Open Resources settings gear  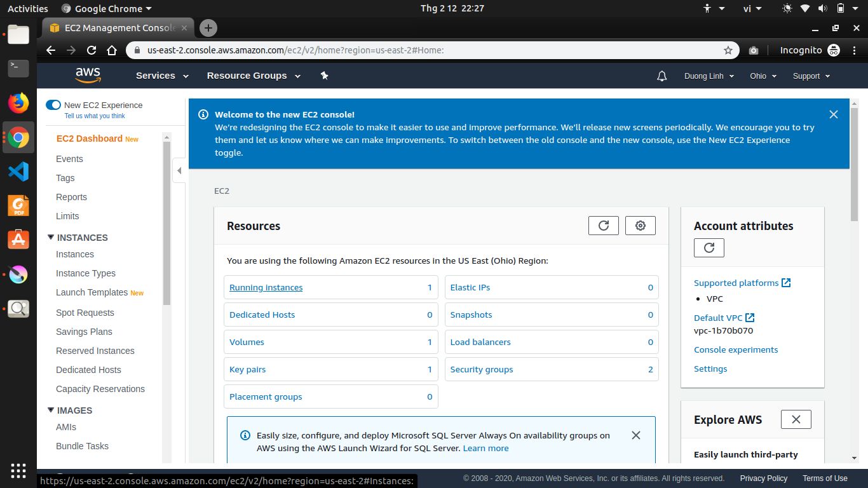(x=641, y=226)
